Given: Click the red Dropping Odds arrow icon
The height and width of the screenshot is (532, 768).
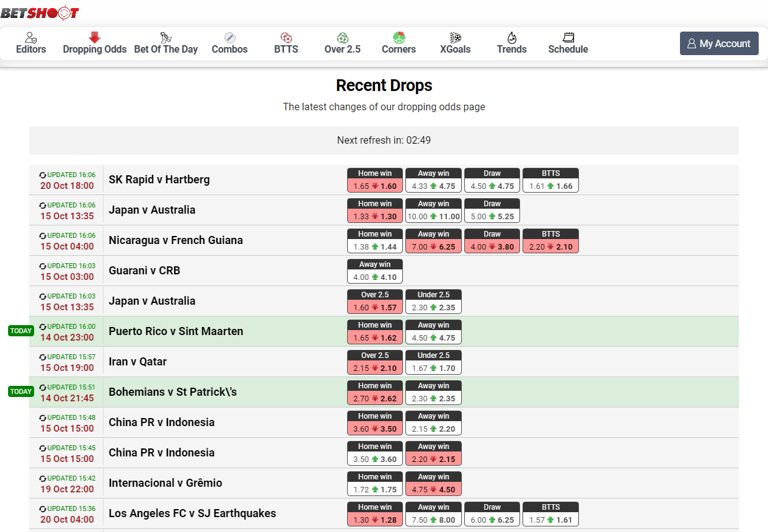Looking at the screenshot, I should (95, 38).
